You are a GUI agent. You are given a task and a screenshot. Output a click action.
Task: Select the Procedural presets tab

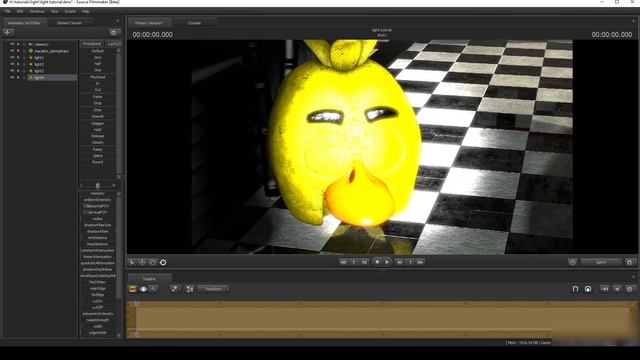(x=92, y=44)
